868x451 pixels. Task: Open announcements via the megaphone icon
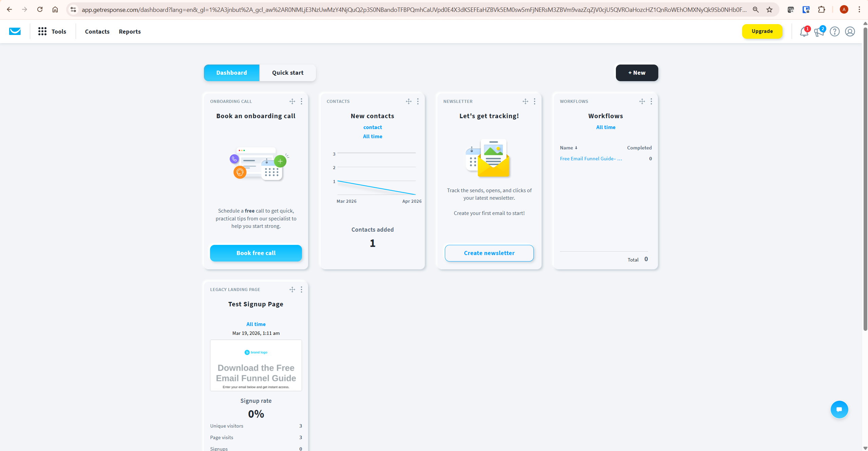(819, 32)
